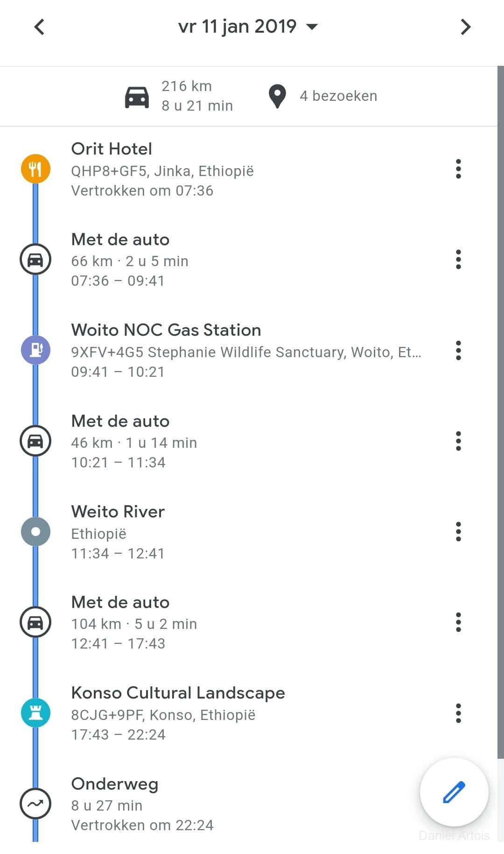Open options menu for Weito River

(458, 531)
